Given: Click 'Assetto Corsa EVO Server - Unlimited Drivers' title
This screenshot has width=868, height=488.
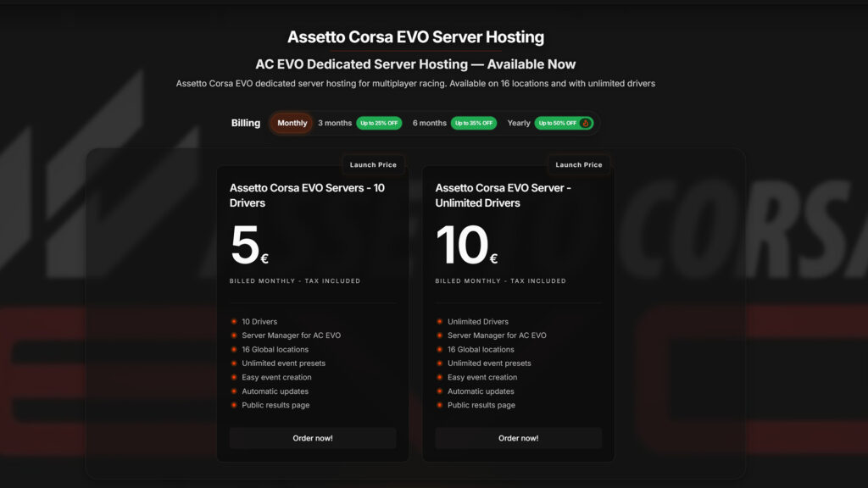Looking at the screenshot, I should pyautogui.click(x=504, y=196).
